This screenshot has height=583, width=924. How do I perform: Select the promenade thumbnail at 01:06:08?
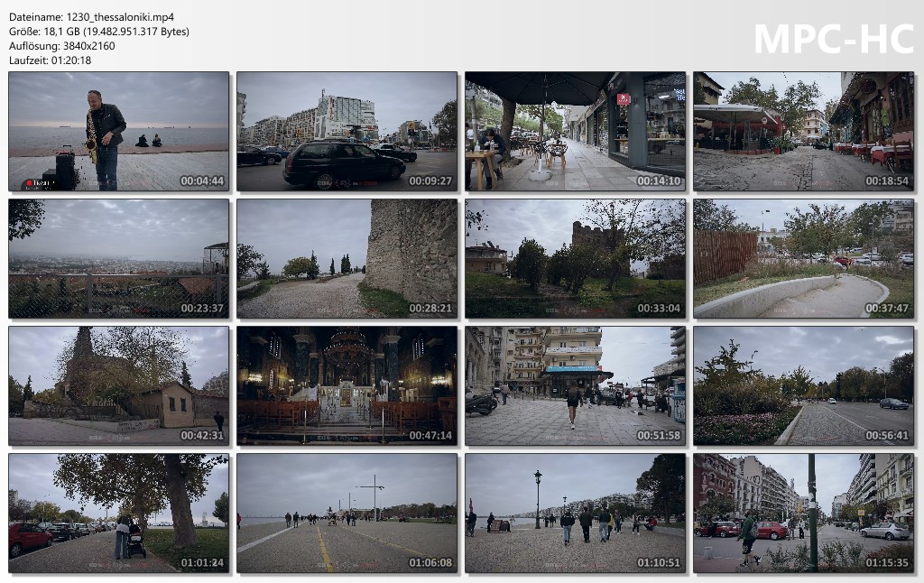click(347, 514)
